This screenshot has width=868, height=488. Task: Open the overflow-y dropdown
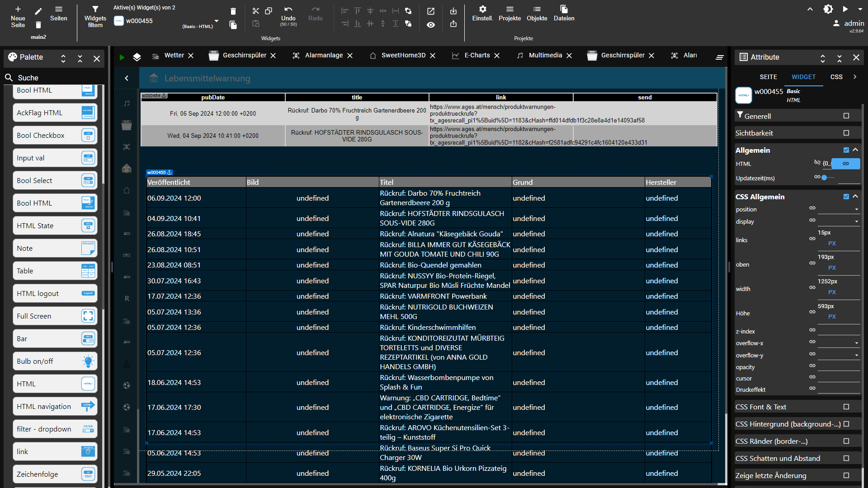(x=839, y=355)
